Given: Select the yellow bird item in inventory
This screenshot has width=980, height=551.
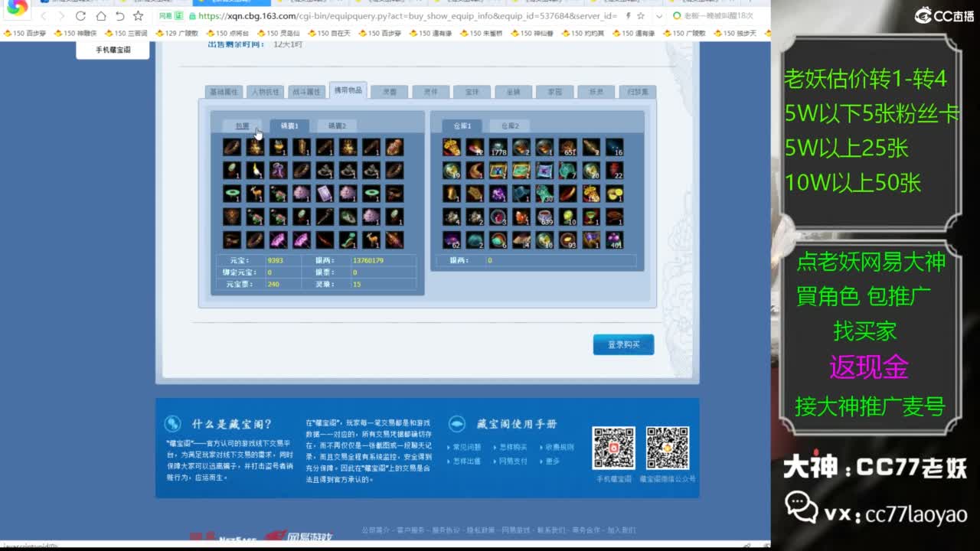Looking at the screenshot, I should tap(255, 171).
